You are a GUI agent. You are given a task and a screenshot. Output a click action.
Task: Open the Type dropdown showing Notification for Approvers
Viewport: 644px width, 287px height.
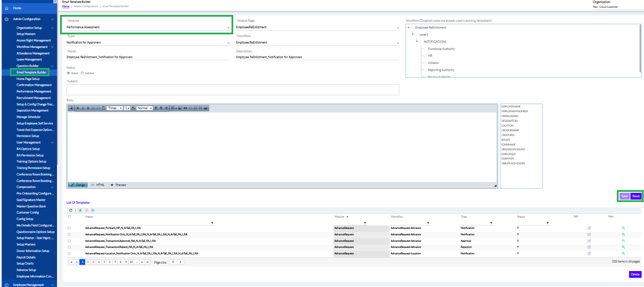pos(228,43)
